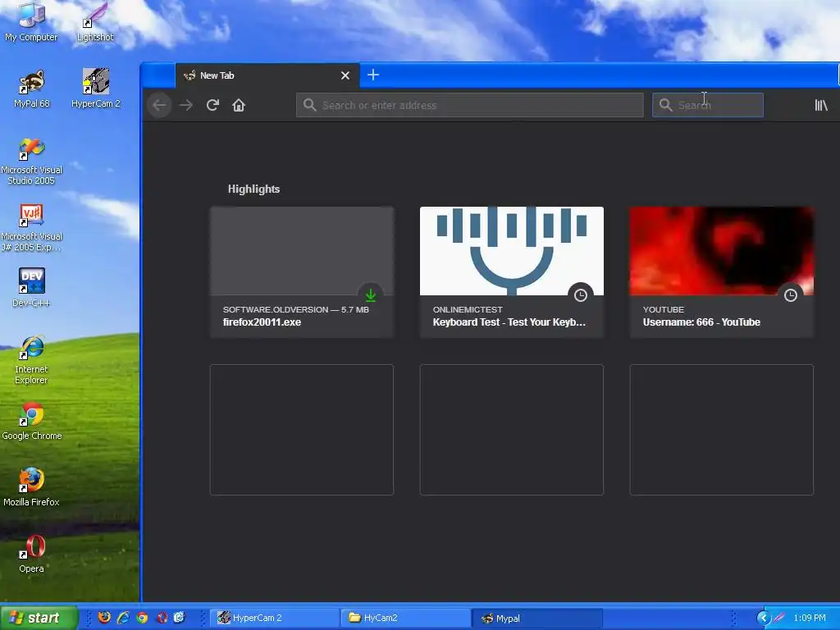
Task: Click the small Search box
Action: (708, 105)
